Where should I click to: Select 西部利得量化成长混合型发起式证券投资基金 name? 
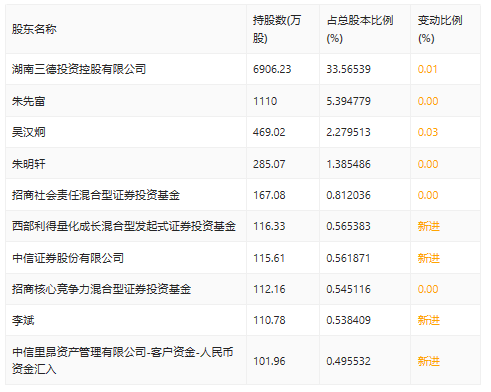[124, 226]
